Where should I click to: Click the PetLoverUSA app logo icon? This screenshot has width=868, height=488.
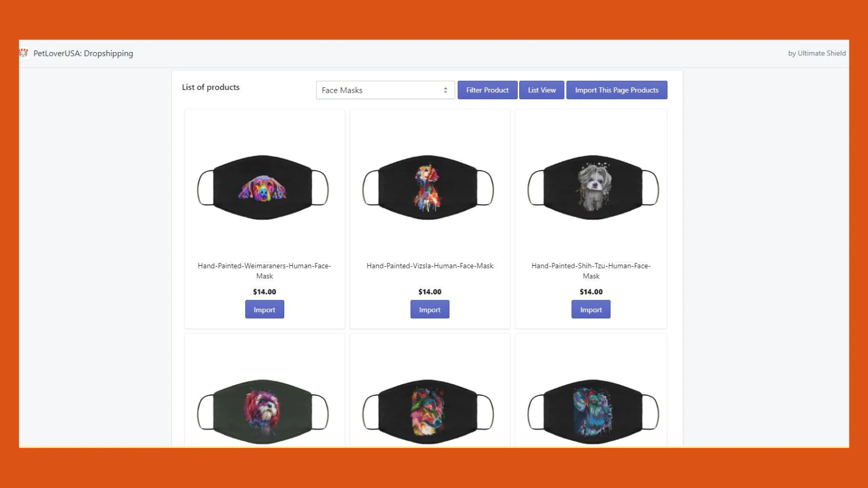[x=23, y=53]
